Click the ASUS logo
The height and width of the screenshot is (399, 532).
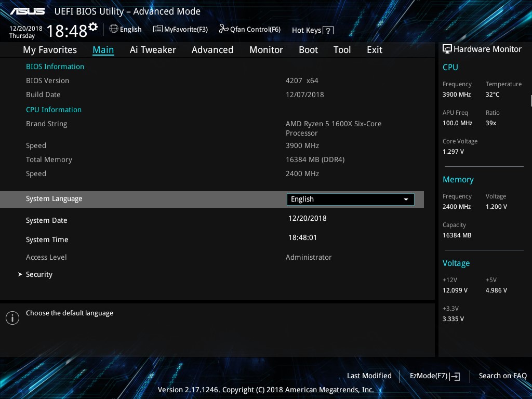tap(27, 11)
